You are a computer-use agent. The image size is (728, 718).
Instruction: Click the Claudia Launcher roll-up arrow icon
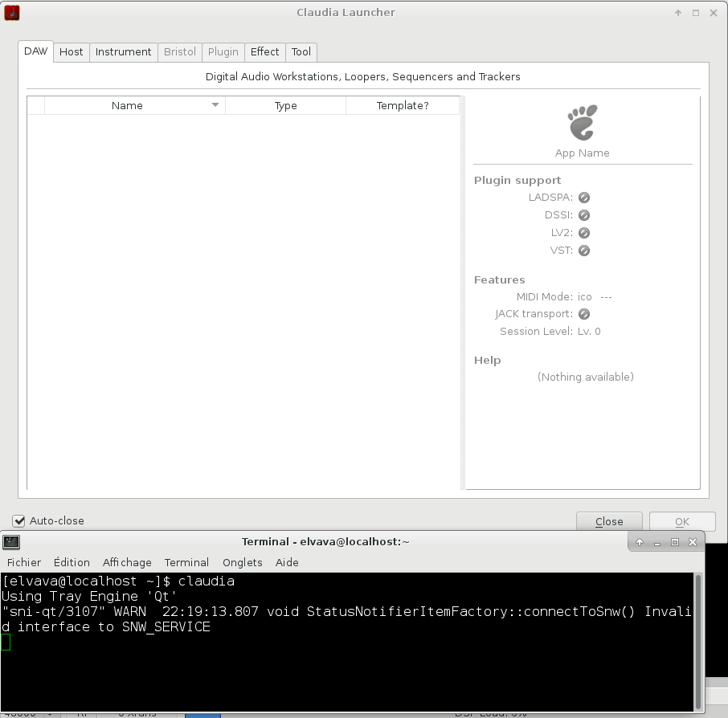pyautogui.click(x=678, y=13)
